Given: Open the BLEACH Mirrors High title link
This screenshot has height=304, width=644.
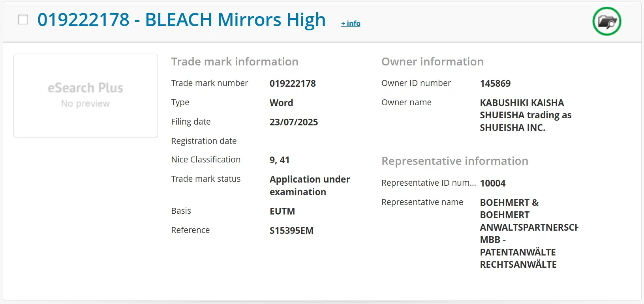Looking at the screenshot, I should pos(181,20).
